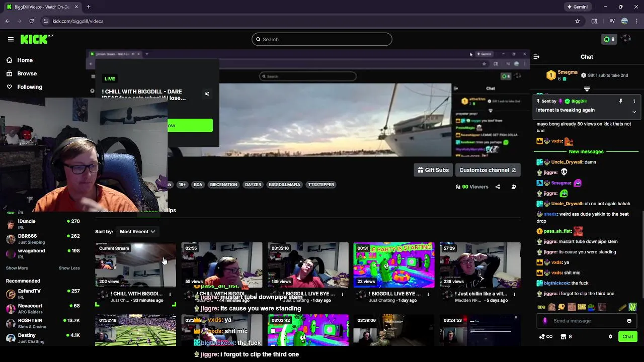Click 5megma top gifter badge

[x=562, y=75]
